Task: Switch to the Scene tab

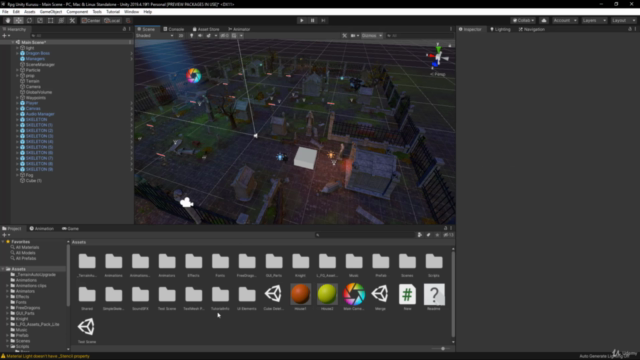Action: pos(146,29)
